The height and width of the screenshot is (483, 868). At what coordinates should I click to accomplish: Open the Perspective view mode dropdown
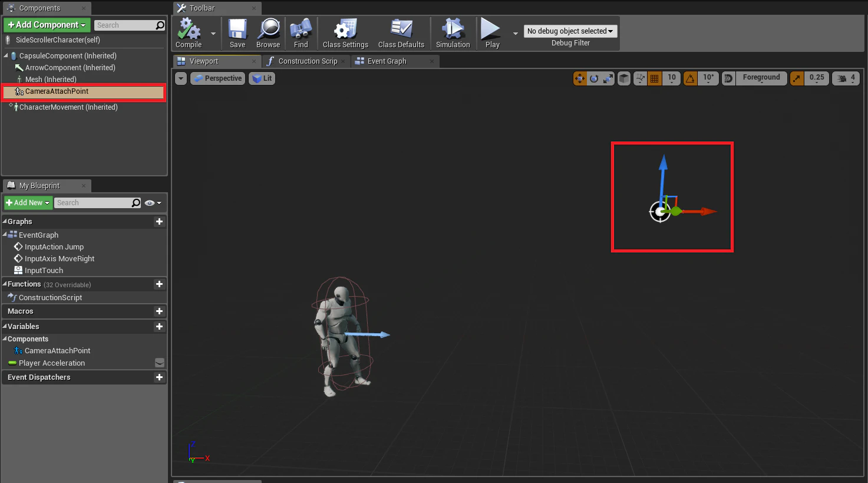pos(217,78)
